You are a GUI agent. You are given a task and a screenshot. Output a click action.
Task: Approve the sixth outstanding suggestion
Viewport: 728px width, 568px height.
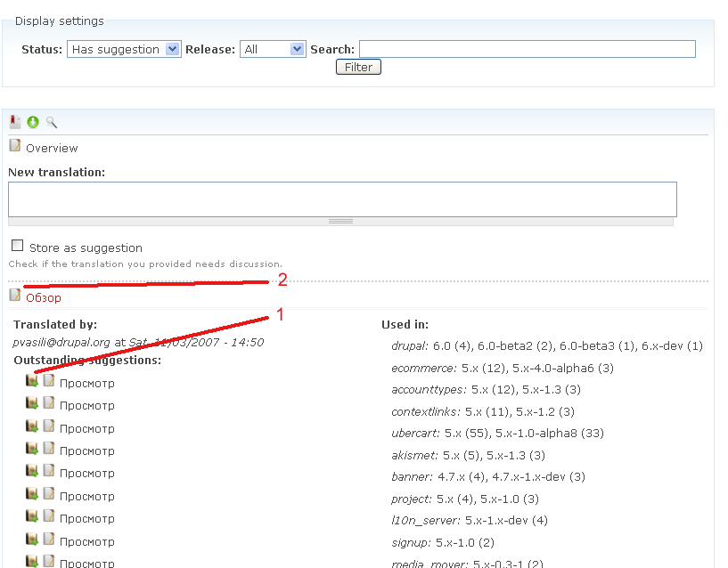[32, 494]
